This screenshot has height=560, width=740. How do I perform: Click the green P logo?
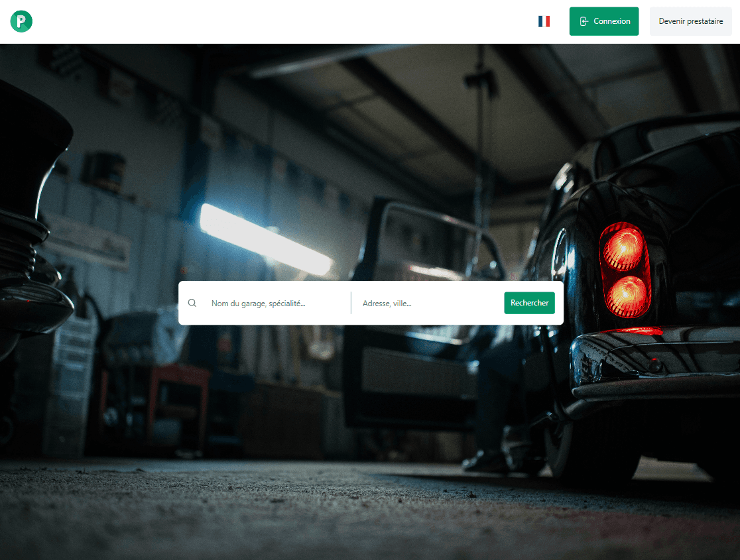pyautogui.click(x=21, y=21)
